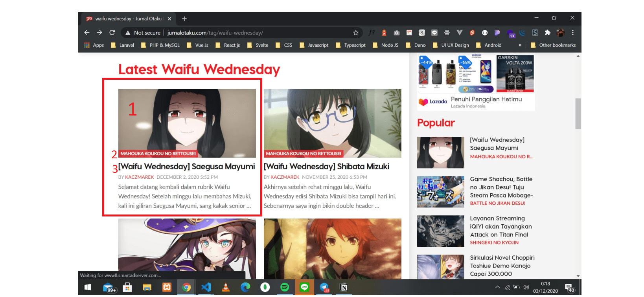Image resolution: width=644 pixels, height=297 pixels.
Task: Bookmark this page with the star icon
Action: pyautogui.click(x=355, y=33)
